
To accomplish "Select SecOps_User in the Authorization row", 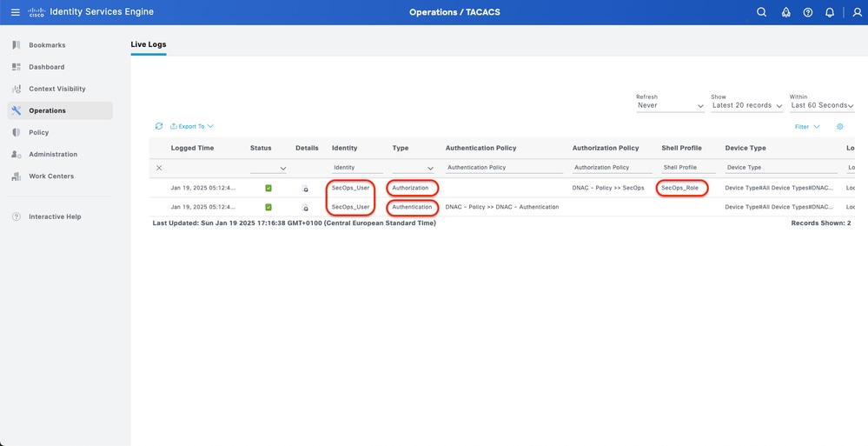I will [x=350, y=189].
